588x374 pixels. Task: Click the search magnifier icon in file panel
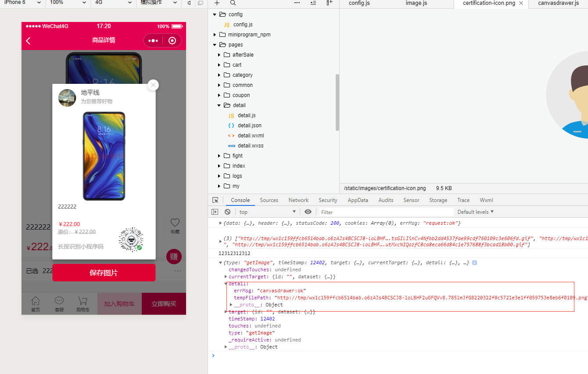click(233, 3)
